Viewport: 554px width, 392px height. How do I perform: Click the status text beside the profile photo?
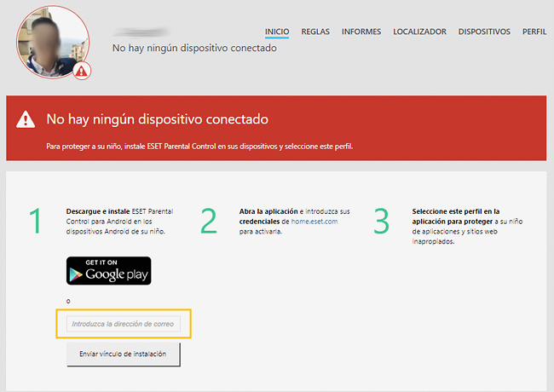(x=194, y=49)
